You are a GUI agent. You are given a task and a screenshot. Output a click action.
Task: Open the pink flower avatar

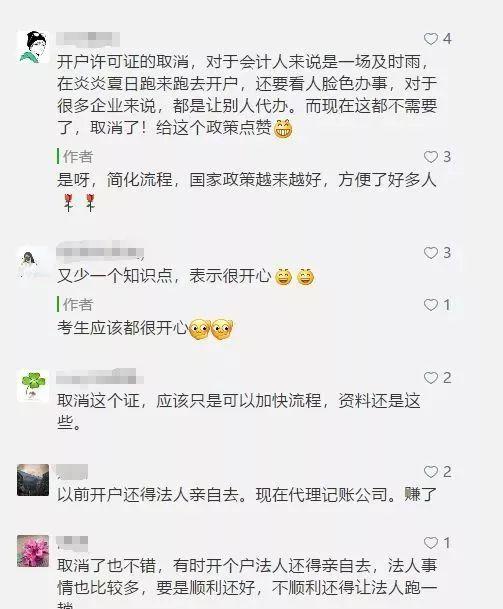coord(33,551)
